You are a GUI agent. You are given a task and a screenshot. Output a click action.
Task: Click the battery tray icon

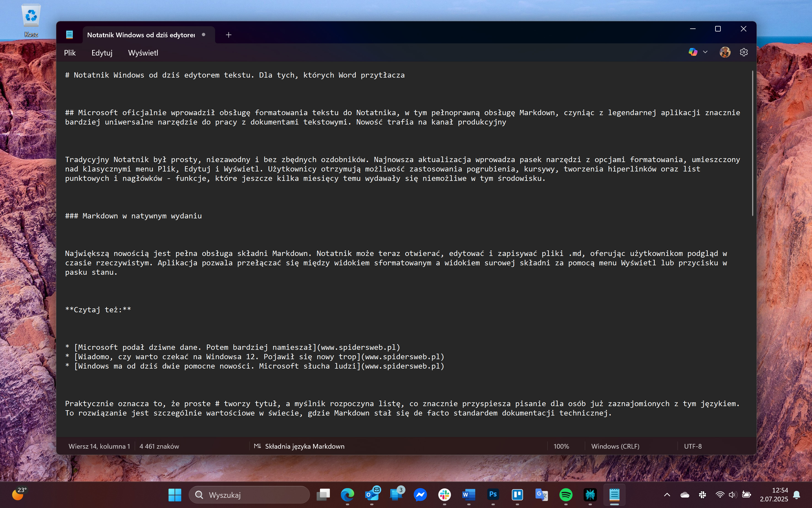pyautogui.click(x=746, y=494)
